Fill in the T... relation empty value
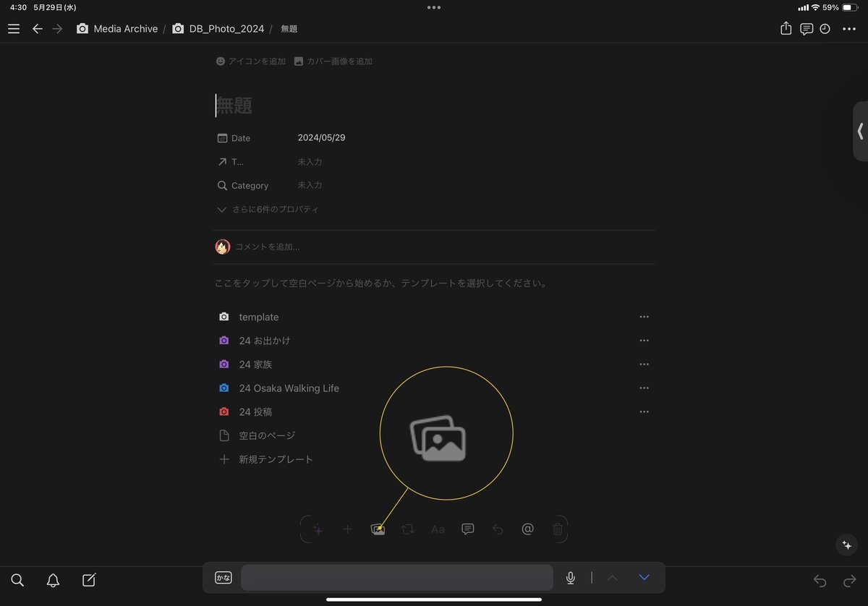The image size is (868, 606). (x=310, y=162)
